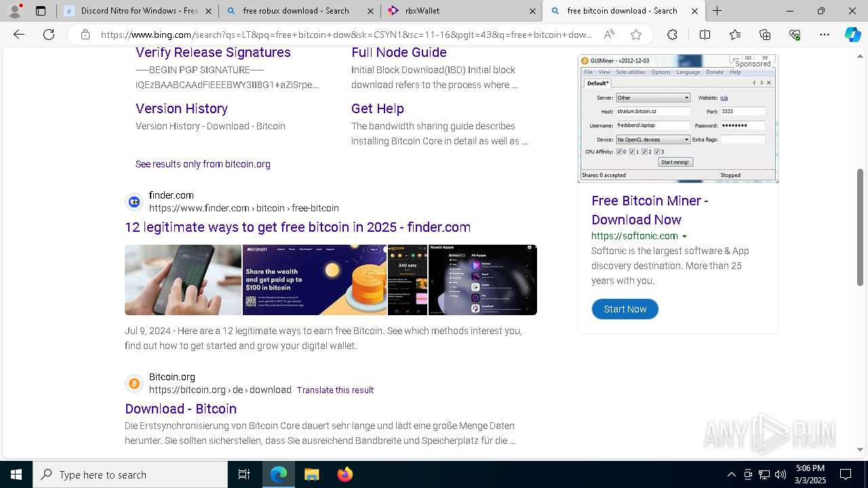Open the taskbar clock showing 5:06 PM
This screenshot has width=868, height=488.
811,474
